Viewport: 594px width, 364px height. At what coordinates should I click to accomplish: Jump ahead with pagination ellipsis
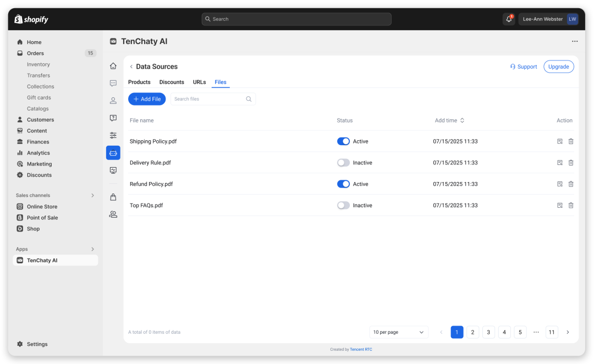pos(536,332)
